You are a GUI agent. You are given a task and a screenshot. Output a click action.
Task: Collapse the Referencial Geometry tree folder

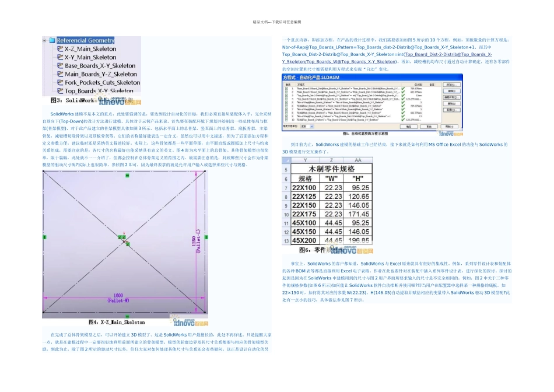coord(44,40)
